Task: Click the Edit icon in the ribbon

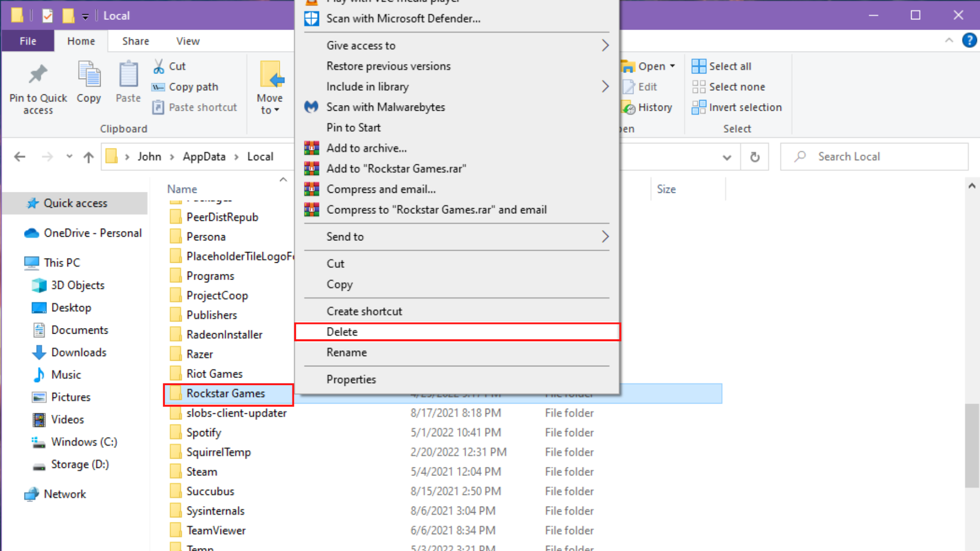Action: (x=628, y=87)
